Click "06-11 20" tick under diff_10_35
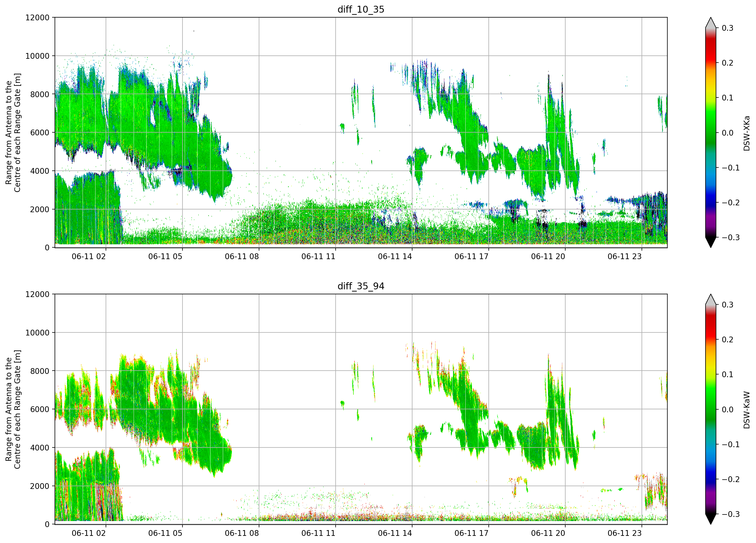756x543 pixels. click(x=548, y=256)
